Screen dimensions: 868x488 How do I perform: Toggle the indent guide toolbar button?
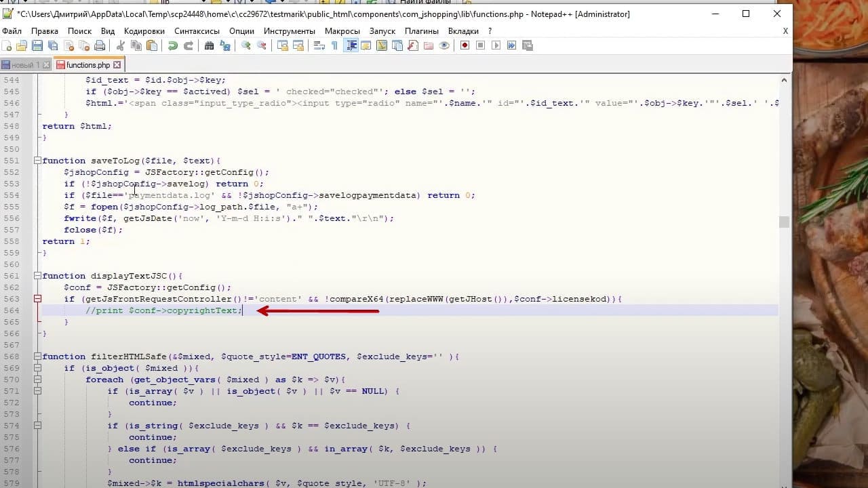coord(351,45)
